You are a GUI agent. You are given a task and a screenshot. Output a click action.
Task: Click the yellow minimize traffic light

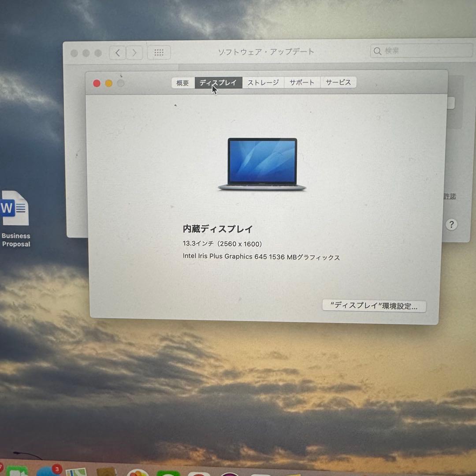(x=108, y=83)
